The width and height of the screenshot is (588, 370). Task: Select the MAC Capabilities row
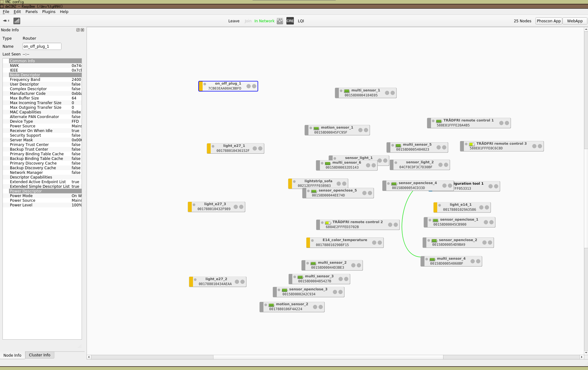pos(45,112)
